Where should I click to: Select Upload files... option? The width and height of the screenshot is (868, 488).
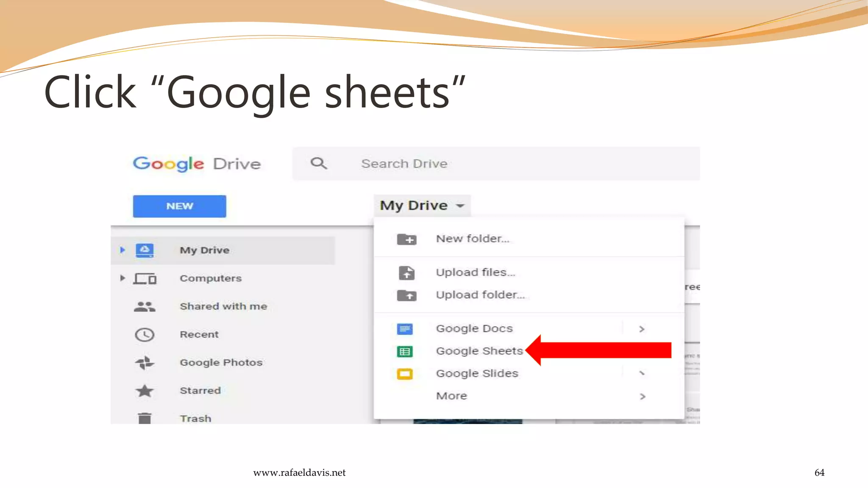pos(476,272)
